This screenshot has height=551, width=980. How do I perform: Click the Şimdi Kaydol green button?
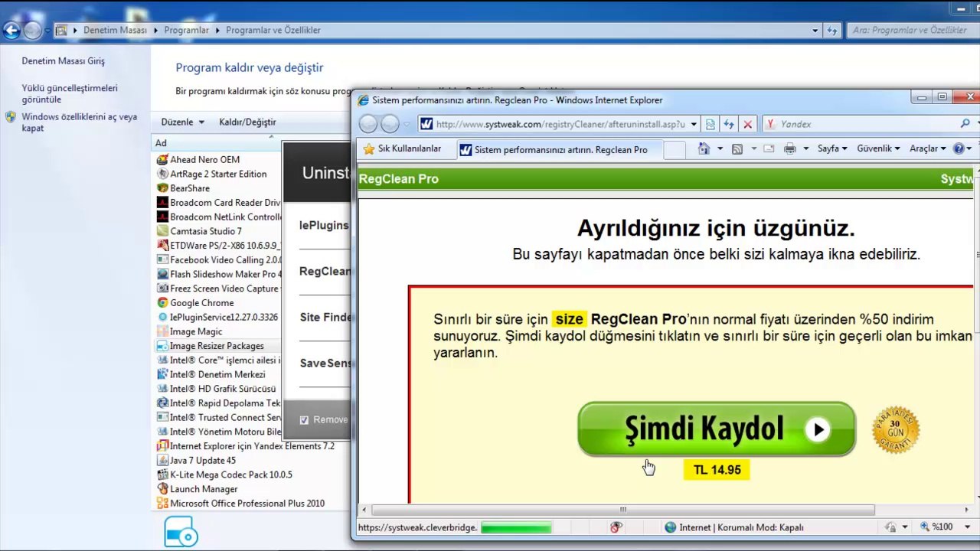tap(717, 429)
